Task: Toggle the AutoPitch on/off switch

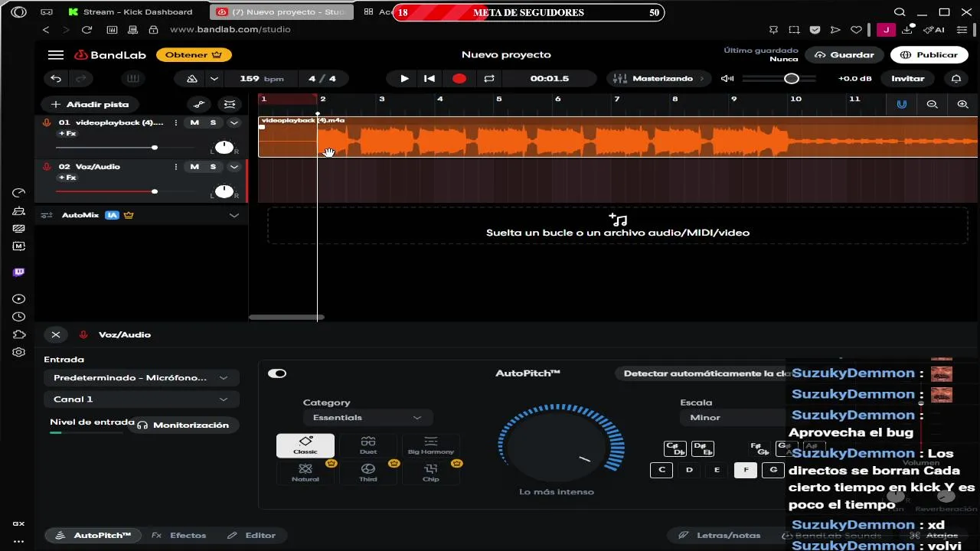Action: pyautogui.click(x=277, y=373)
